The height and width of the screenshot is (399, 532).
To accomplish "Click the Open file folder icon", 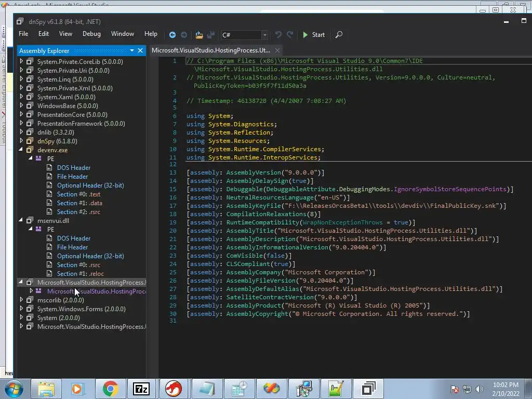I will [x=199, y=35].
